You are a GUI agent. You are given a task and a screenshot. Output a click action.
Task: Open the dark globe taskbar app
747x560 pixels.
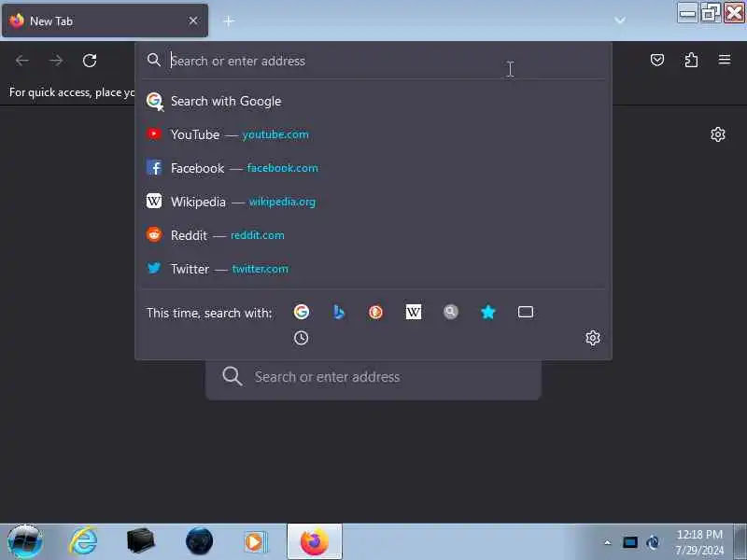point(199,541)
